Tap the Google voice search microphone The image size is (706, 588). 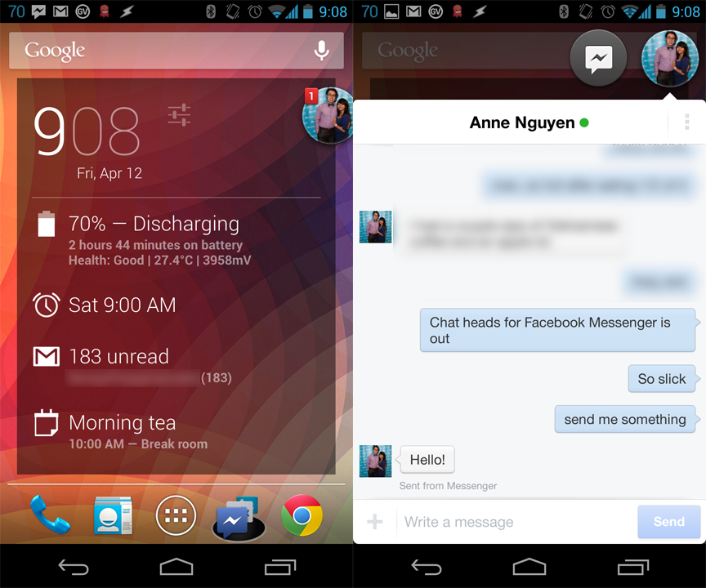321,51
